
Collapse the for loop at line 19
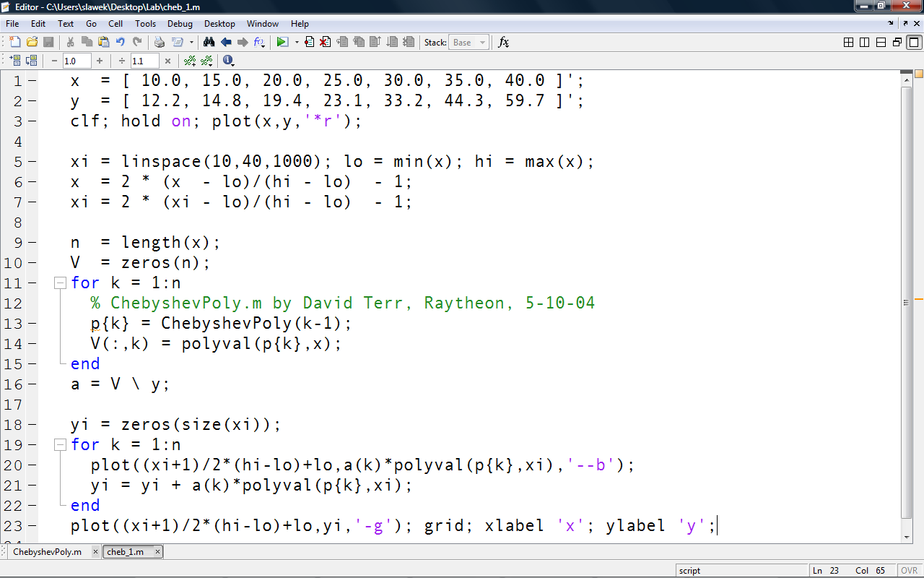(60, 444)
